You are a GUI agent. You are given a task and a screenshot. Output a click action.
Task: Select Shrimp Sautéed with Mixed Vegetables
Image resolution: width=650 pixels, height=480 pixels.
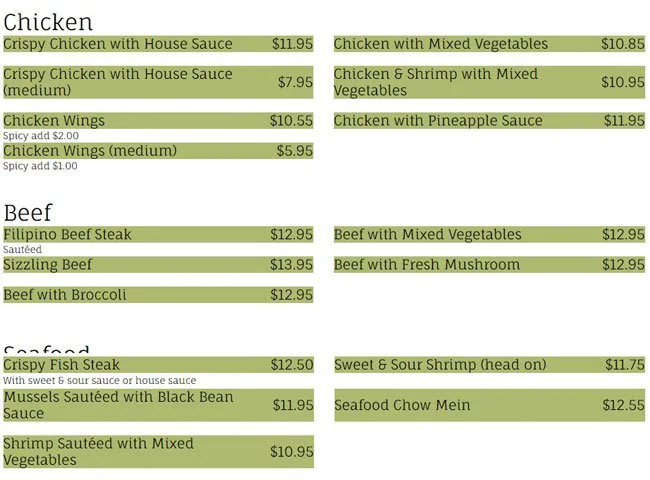point(158,451)
